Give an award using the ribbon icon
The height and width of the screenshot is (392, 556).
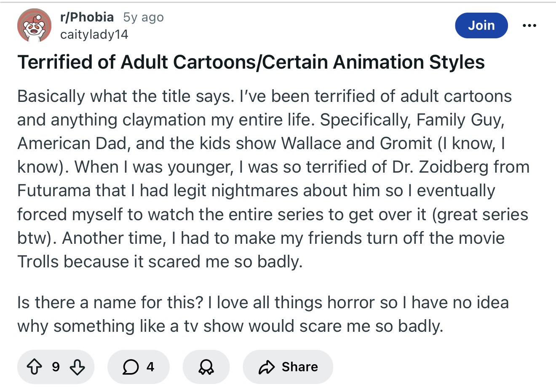[206, 367]
